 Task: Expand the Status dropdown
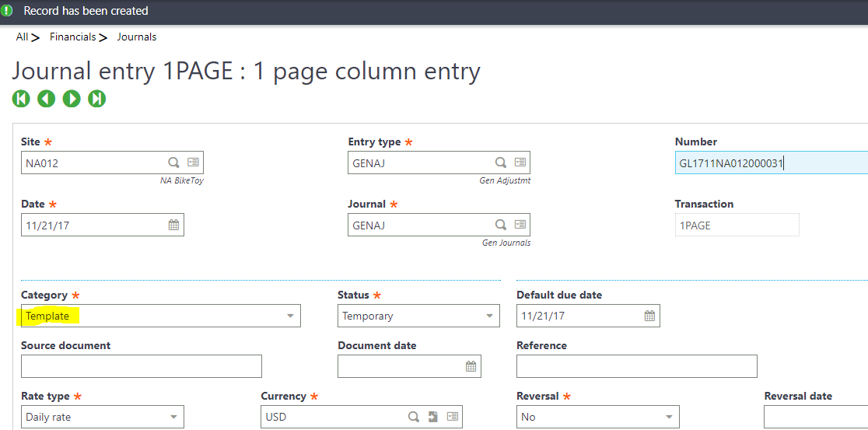(489, 316)
